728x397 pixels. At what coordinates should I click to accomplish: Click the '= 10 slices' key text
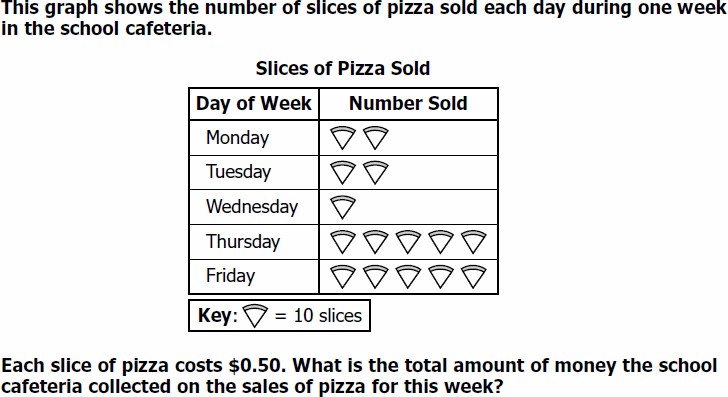(x=318, y=316)
